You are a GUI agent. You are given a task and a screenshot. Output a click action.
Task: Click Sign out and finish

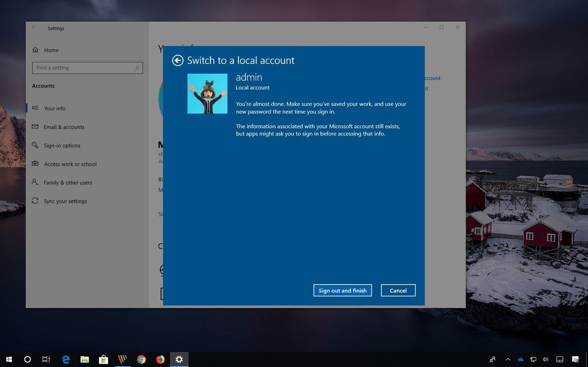pyautogui.click(x=342, y=290)
